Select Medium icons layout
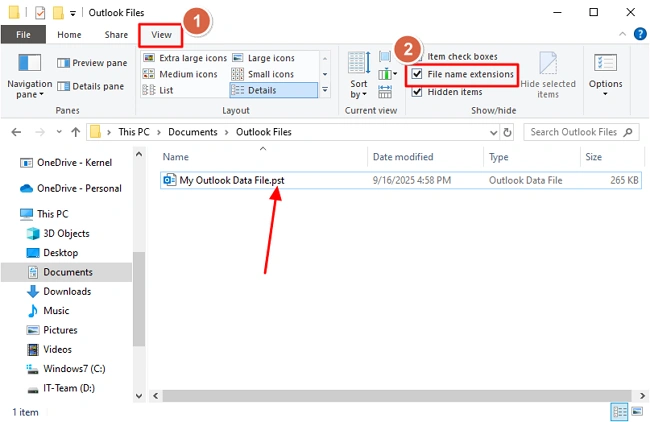Viewport: 650px width, 422px height. (x=180, y=74)
